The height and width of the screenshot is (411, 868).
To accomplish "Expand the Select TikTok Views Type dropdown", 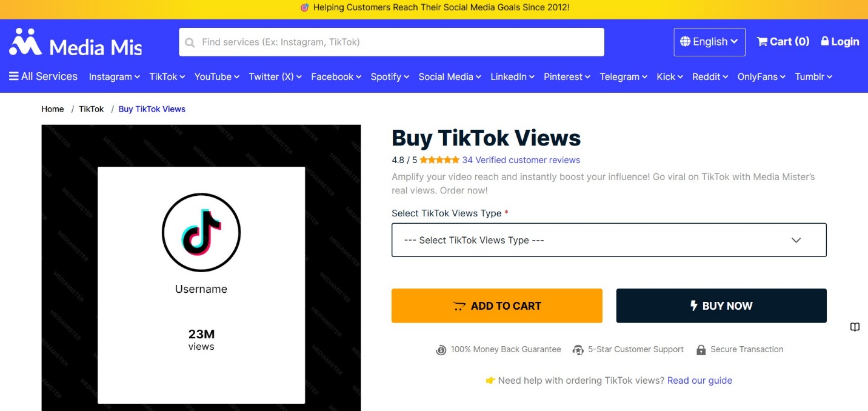I will click(609, 240).
